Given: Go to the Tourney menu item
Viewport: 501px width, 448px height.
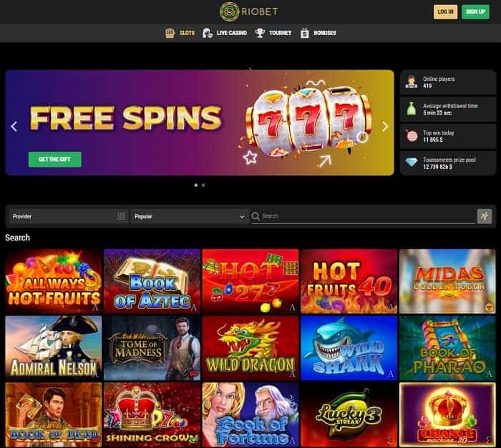Looking at the screenshot, I should 281,33.
